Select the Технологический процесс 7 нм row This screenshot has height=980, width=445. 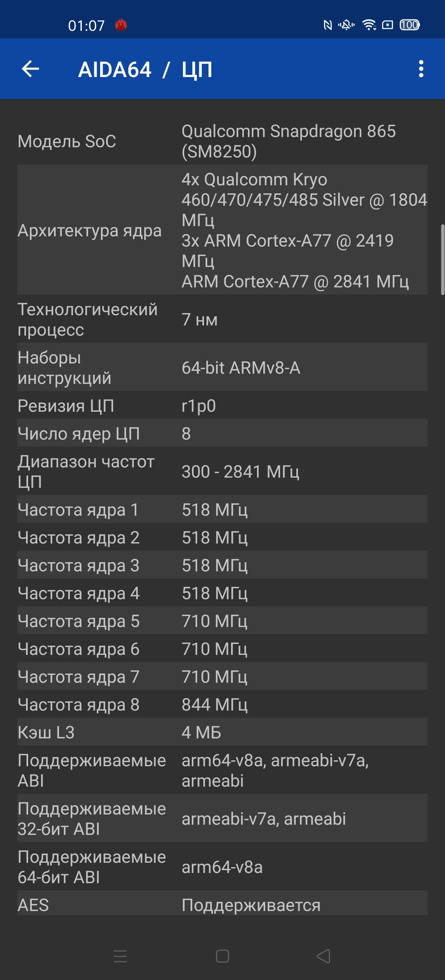coord(222,319)
